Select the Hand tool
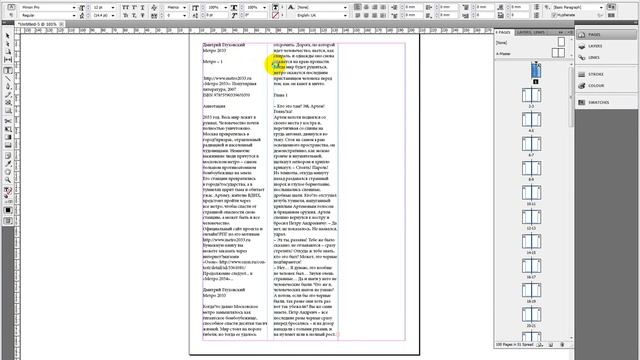640x360 pixels. point(8,172)
